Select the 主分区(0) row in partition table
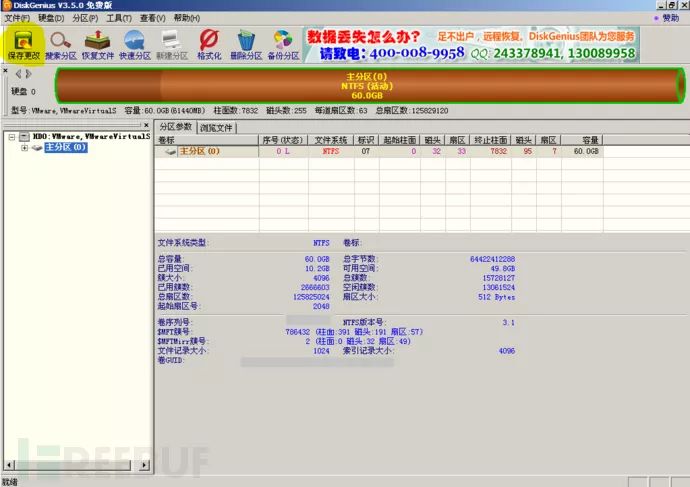Viewport: 690px width, 487px height. point(378,151)
